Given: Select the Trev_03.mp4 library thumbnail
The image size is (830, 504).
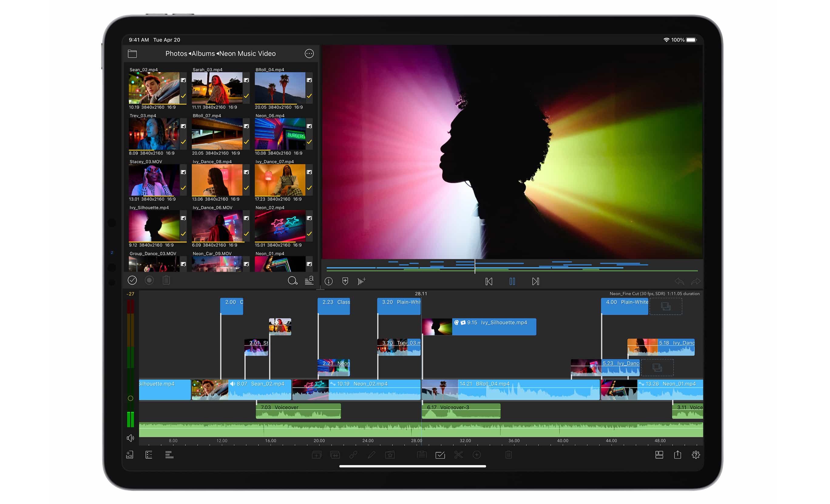Looking at the screenshot, I should pos(154,134).
